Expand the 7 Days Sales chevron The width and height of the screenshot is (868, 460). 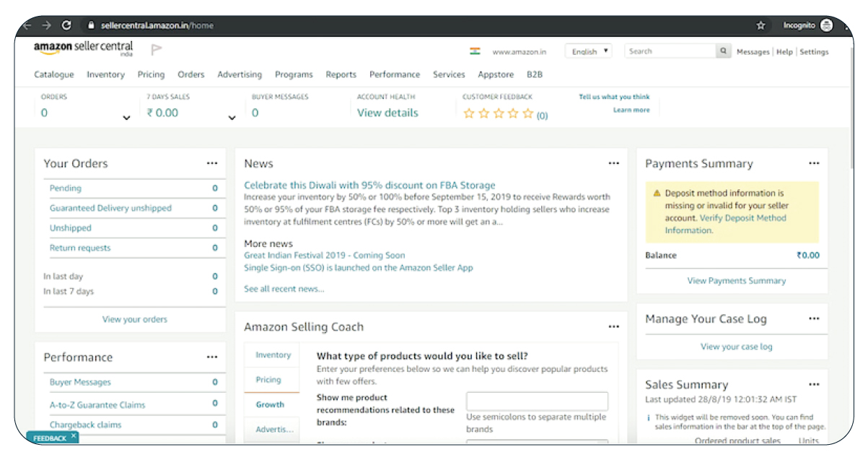[232, 118]
